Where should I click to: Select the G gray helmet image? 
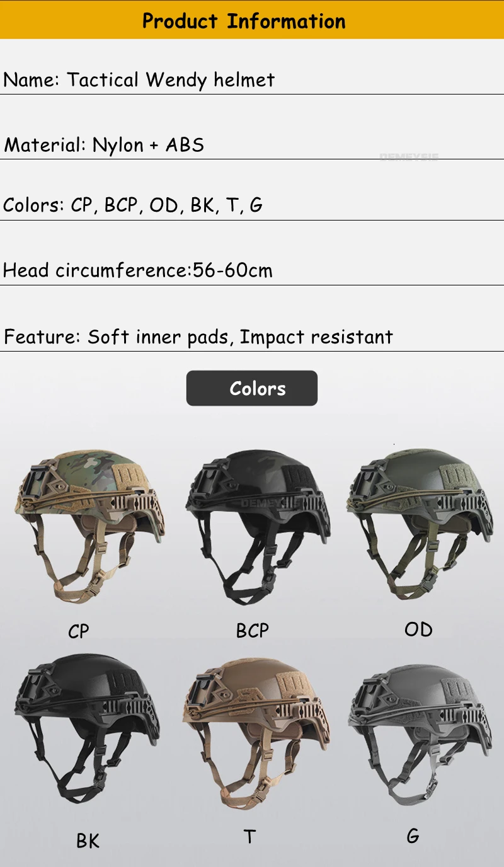coord(420,734)
